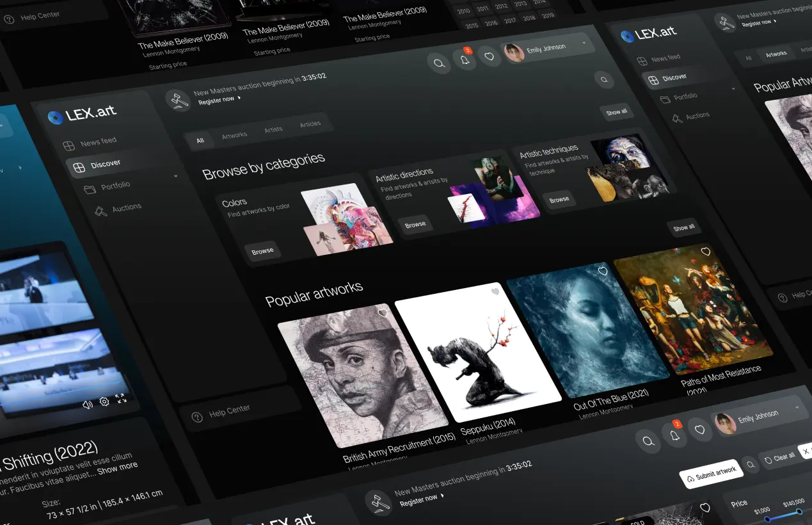
Task: Click Register now in right-side screen banner
Action: click(759, 23)
